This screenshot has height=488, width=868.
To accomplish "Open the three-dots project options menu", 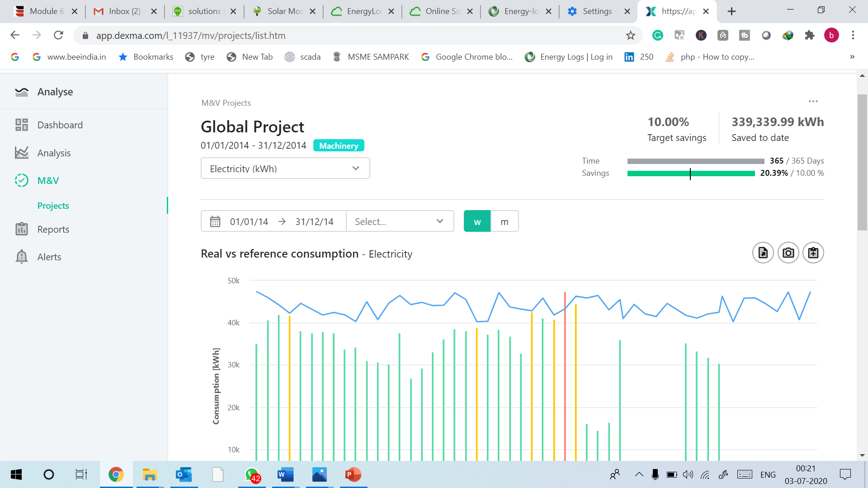I will (813, 101).
